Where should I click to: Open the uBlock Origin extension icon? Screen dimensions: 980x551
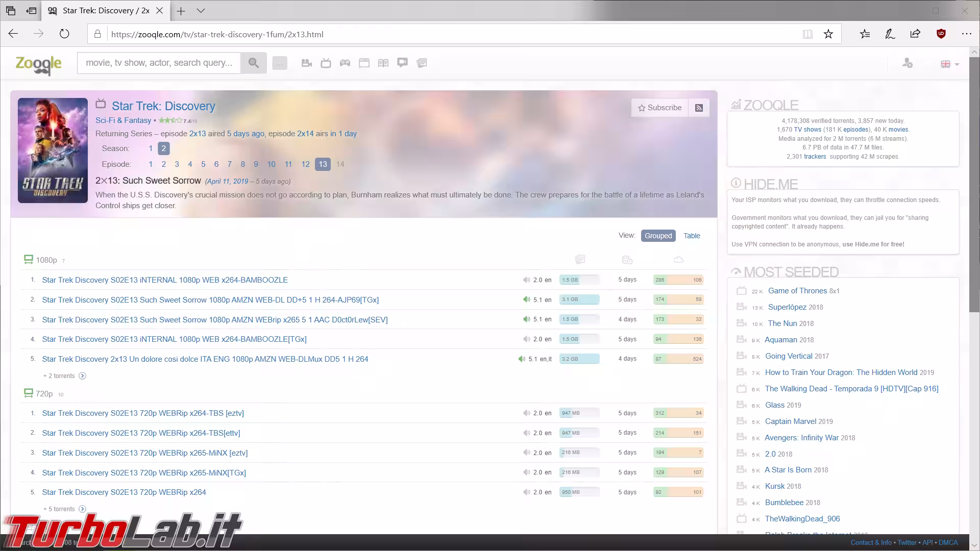pos(941,34)
